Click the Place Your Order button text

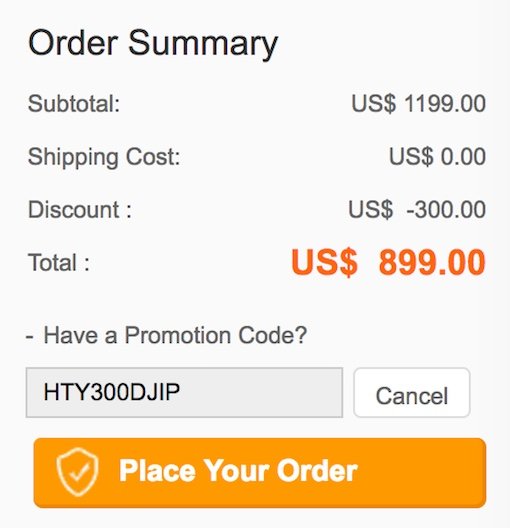point(238,471)
